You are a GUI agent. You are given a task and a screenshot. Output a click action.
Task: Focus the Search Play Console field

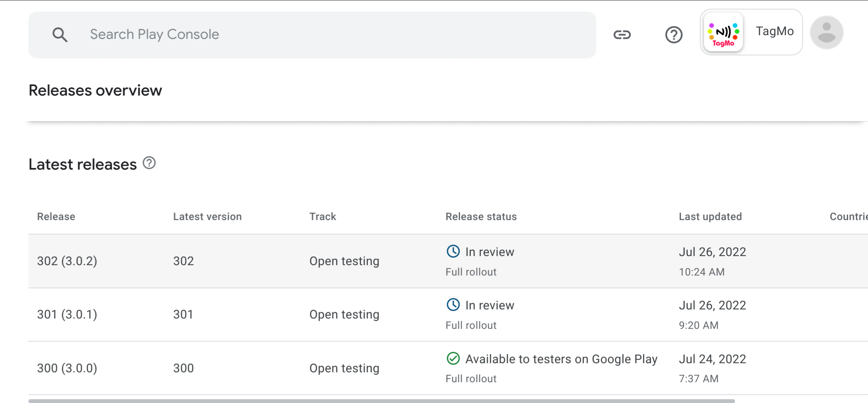(331, 35)
